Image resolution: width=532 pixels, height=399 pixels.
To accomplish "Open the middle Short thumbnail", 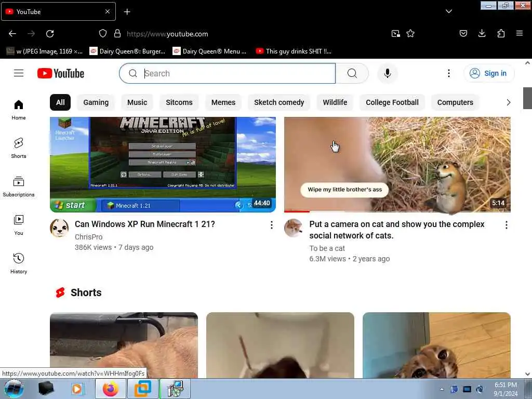I will pyautogui.click(x=280, y=345).
